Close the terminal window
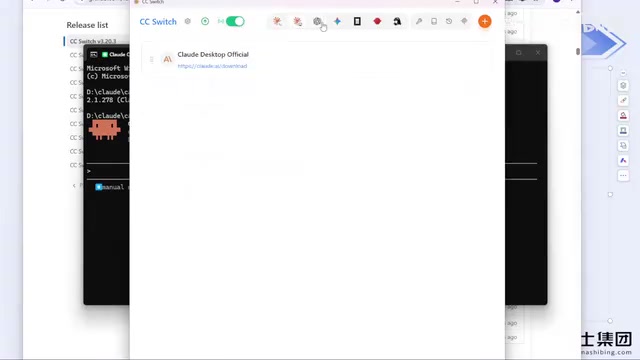 538,53
